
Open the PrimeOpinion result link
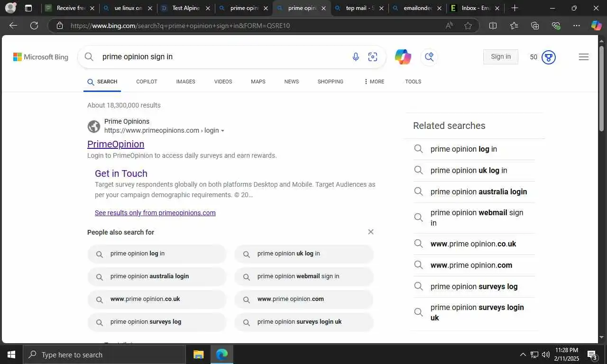point(116,144)
